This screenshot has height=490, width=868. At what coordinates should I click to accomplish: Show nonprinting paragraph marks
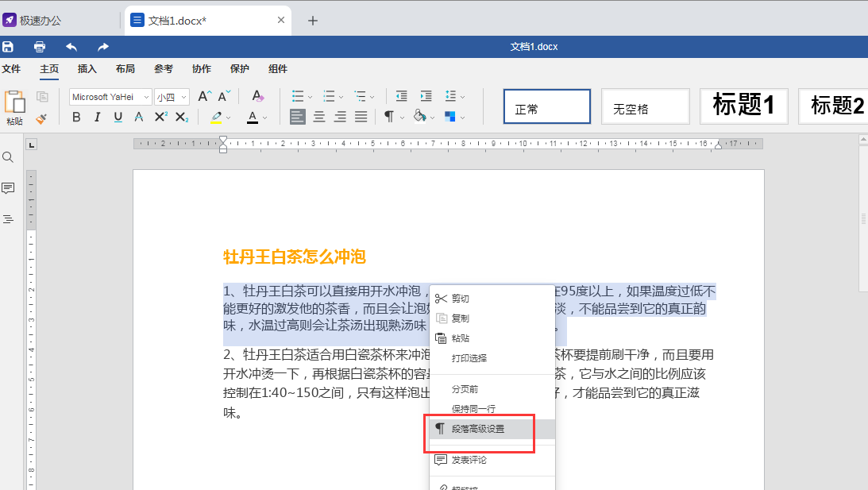389,117
